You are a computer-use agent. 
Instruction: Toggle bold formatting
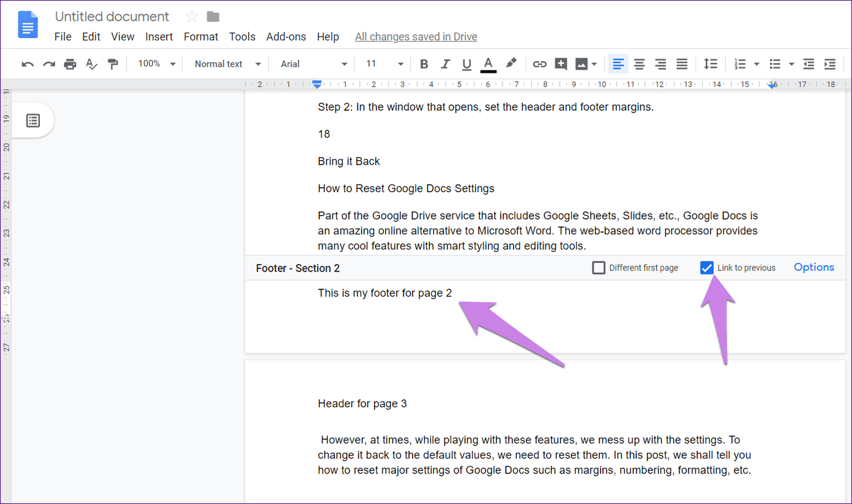click(424, 64)
